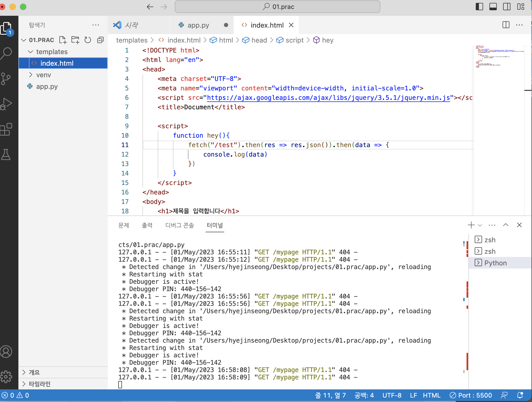Open the Accounts menu
This screenshot has height=402, width=532.
coord(6,352)
